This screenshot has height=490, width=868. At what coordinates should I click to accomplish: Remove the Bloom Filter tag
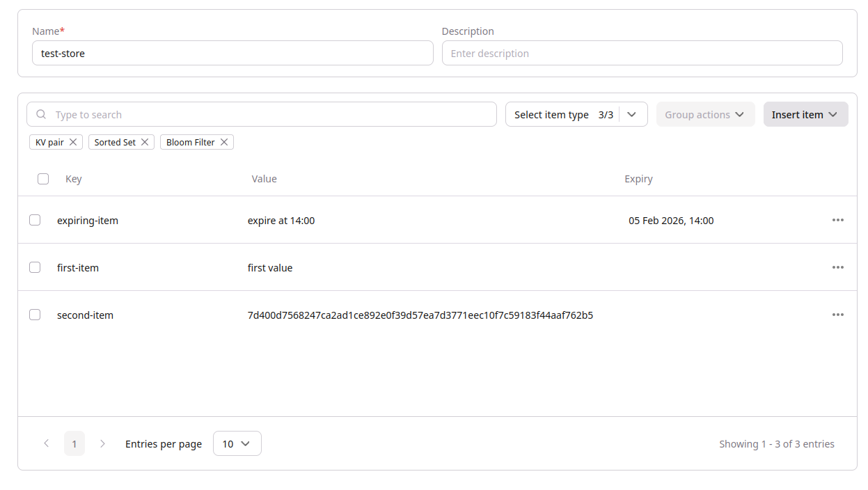pos(224,142)
